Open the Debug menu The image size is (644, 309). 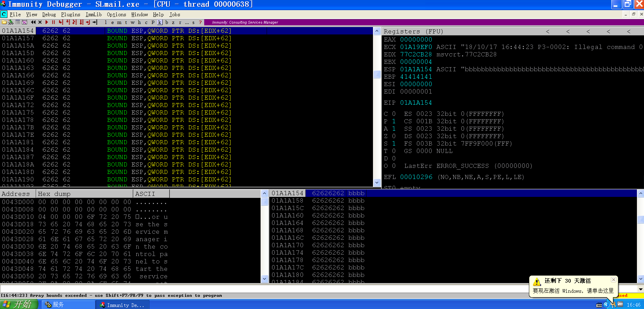pos(49,15)
